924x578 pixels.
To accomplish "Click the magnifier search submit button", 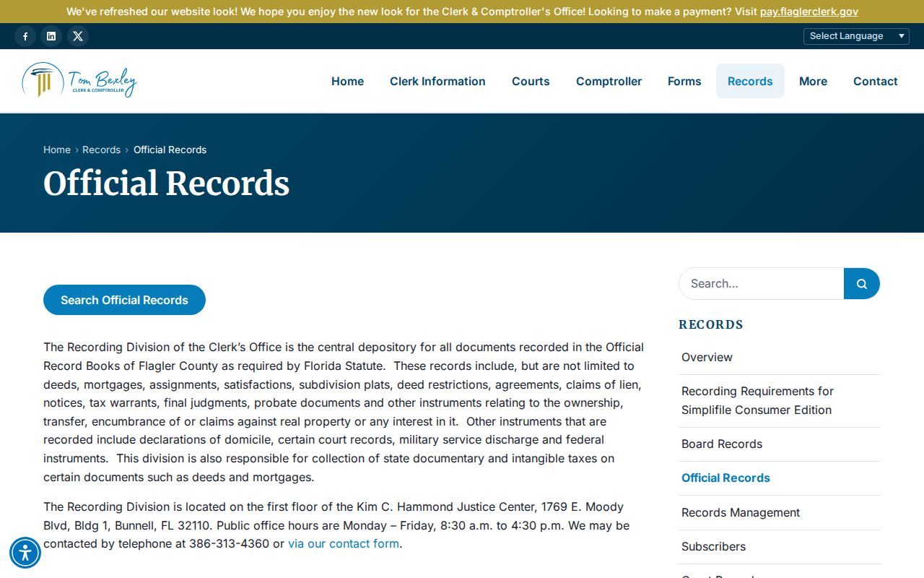I will click(x=862, y=284).
